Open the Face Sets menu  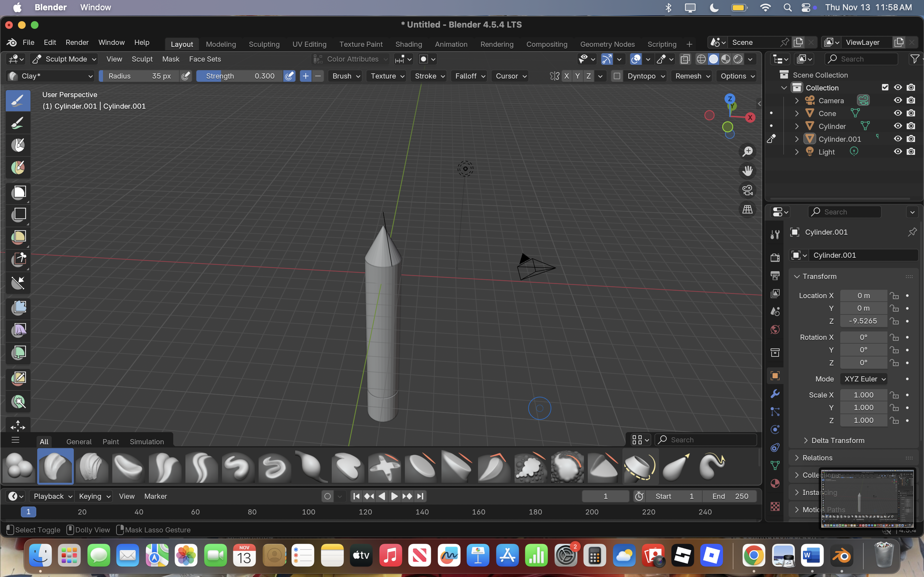pos(205,59)
